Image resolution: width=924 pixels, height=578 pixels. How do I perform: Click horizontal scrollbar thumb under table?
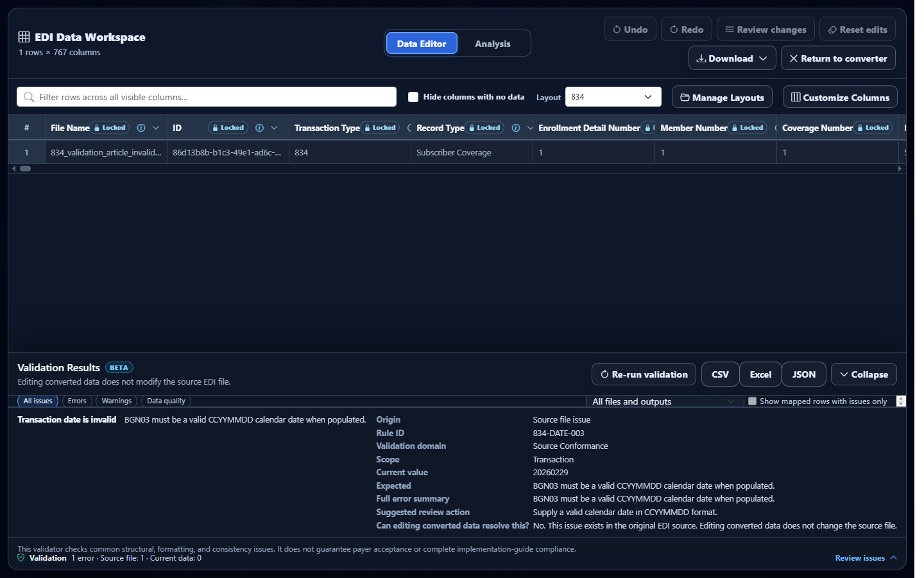tap(25, 169)
